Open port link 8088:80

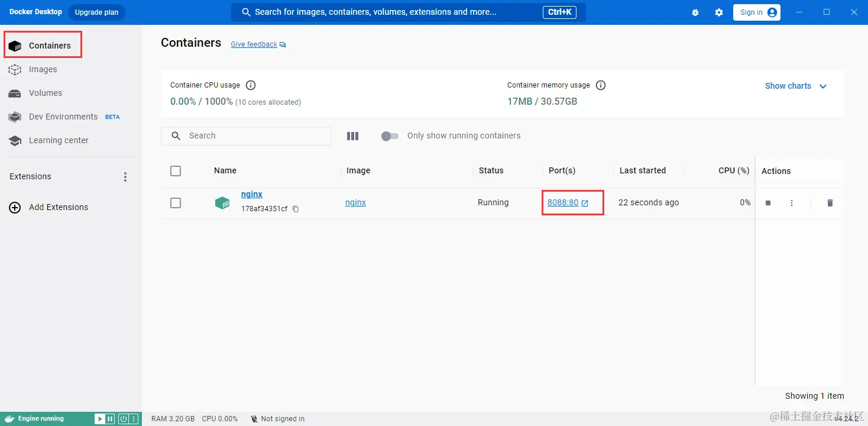pyautogui.click(x=563, y=202)
